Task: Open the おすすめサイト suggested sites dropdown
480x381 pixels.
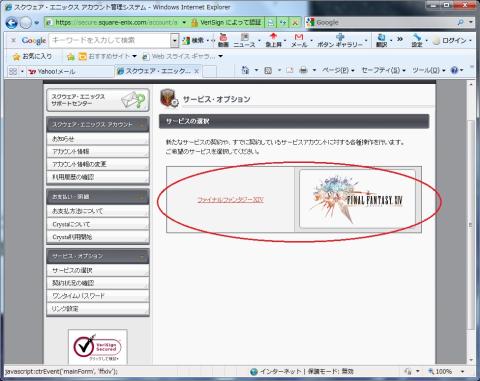Action: 108,56
